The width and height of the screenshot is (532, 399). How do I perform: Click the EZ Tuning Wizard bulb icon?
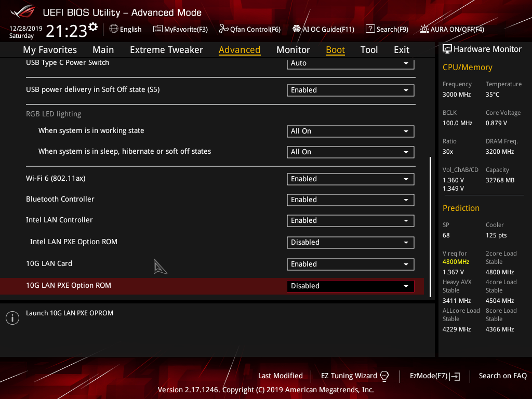[x=384, y=376]
